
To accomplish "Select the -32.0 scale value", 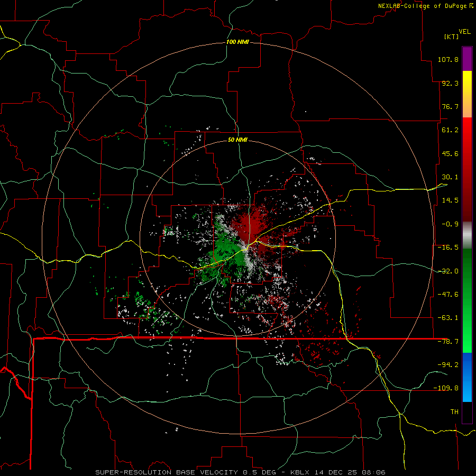I will [448, 271].
